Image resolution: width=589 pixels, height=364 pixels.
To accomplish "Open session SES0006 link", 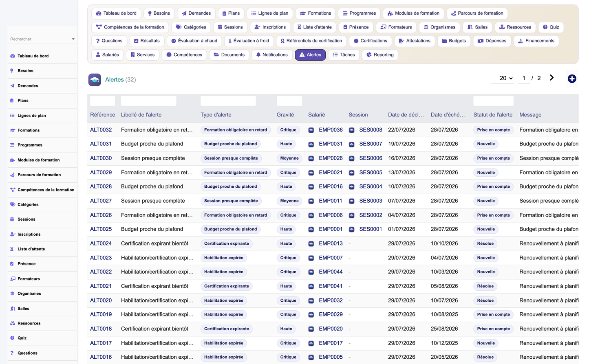I will [371, 158].
